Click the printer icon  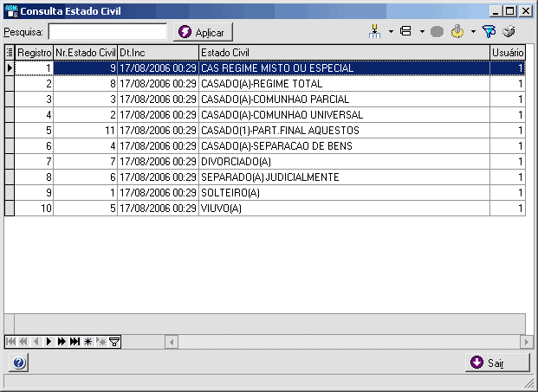[509, 31]
